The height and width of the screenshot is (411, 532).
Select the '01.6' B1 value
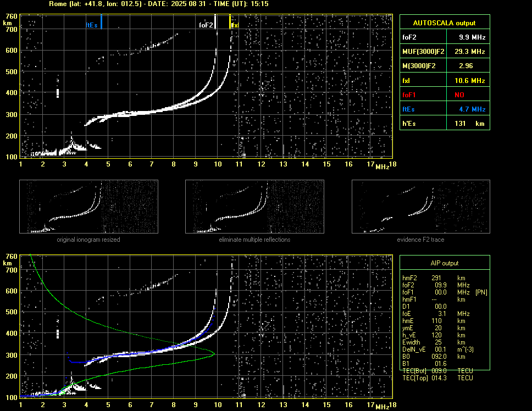(x=441, y=364)
